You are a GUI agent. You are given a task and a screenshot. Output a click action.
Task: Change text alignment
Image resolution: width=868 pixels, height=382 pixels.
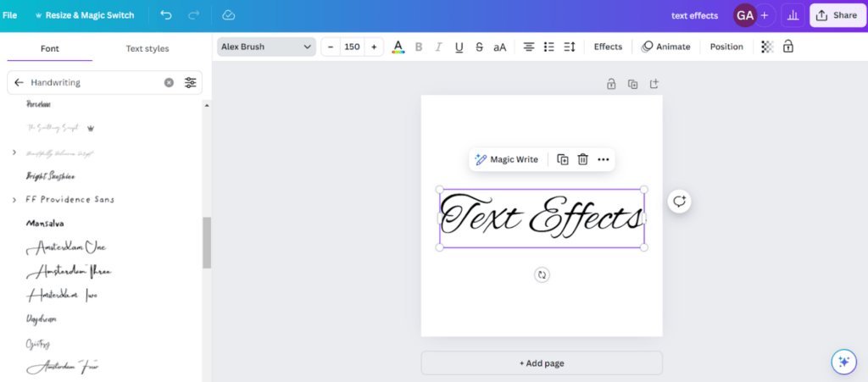click(x=529, y=47)
